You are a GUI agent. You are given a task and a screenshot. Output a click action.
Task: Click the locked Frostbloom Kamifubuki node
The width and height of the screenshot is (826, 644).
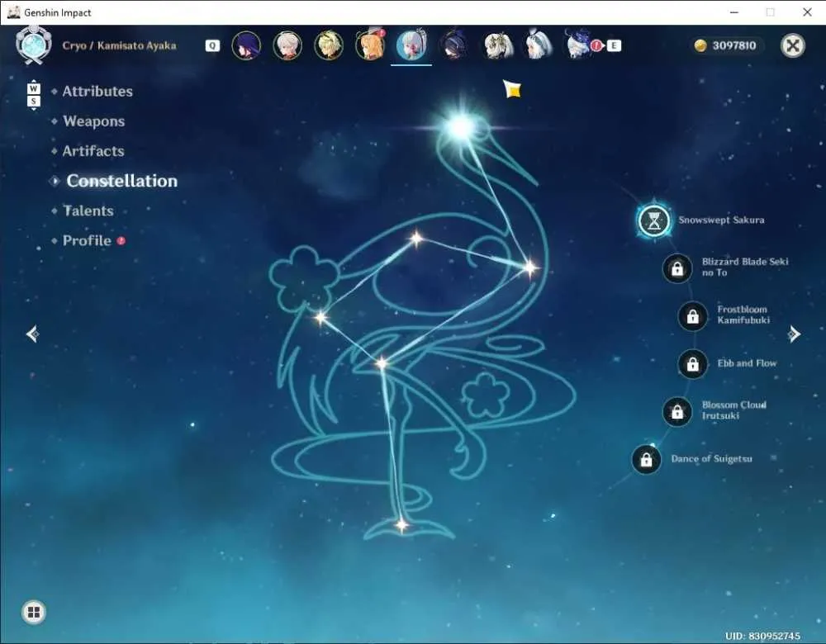pyautogui.click(x=693, y=316)
